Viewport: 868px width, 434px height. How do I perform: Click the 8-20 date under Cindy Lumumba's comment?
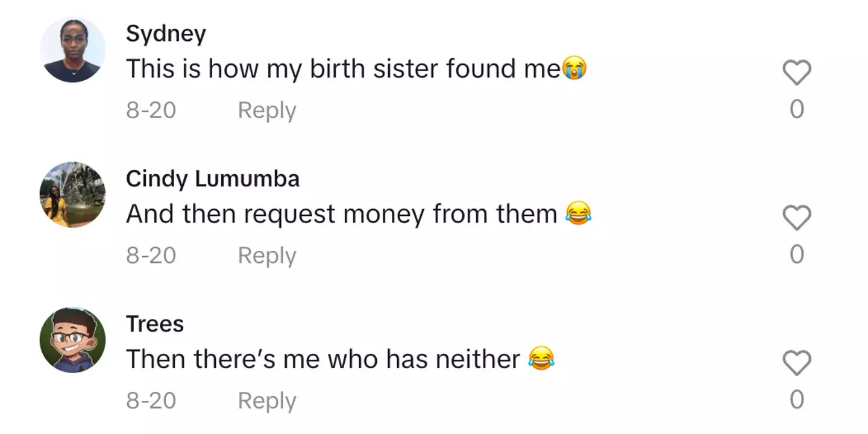pos(151,256)
